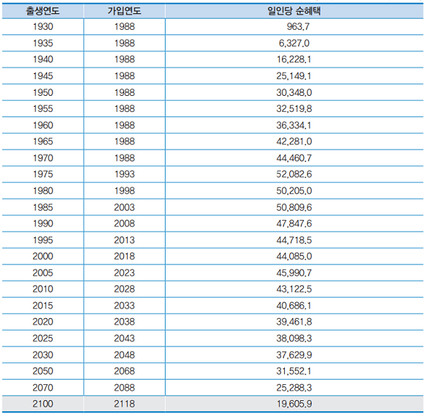Select net benefit value 6,327.0
The height and width of the screenshot is (414, 425).
click(294, 43)
